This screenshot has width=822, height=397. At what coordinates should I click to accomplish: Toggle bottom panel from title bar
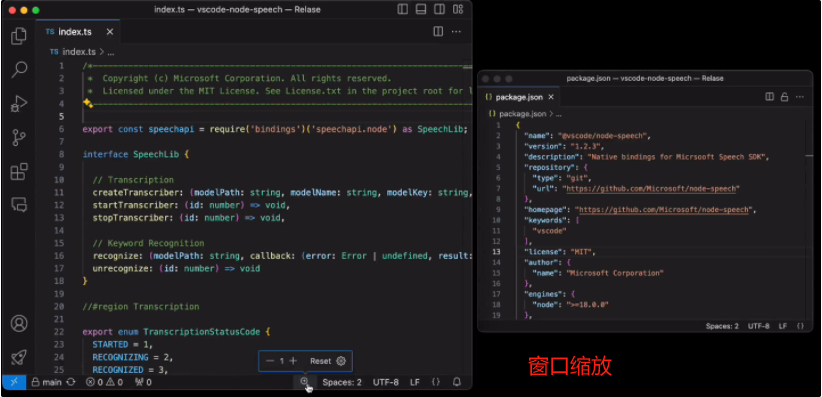click(x=421, y=9)
